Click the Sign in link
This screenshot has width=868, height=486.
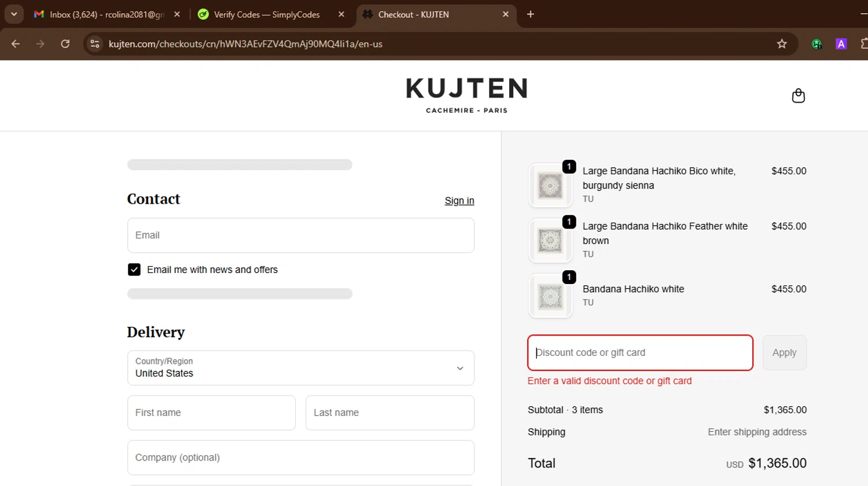459,201
